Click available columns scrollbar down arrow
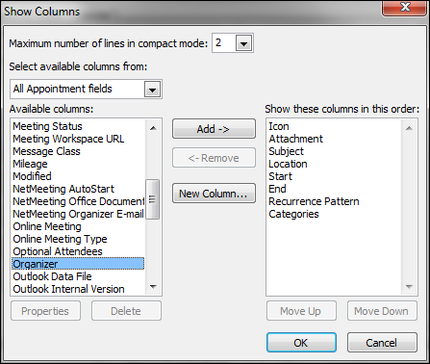The width and height of the screenshot is (430, 364). pyautogui.click(x=153, y=287)
